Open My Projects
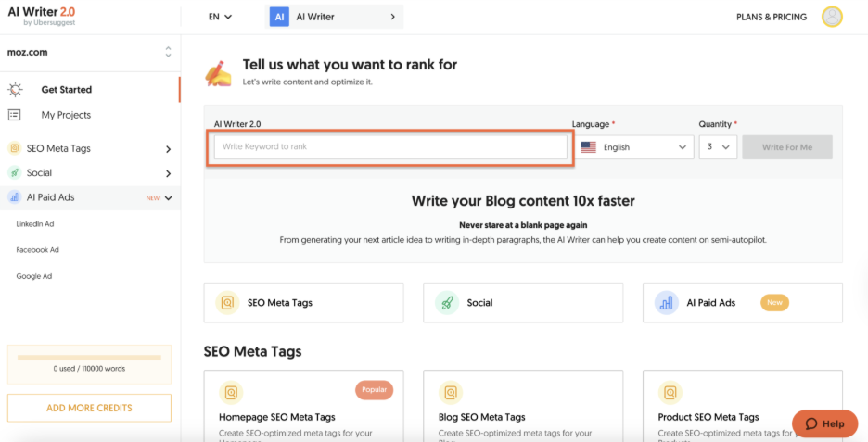 (66, 115)
